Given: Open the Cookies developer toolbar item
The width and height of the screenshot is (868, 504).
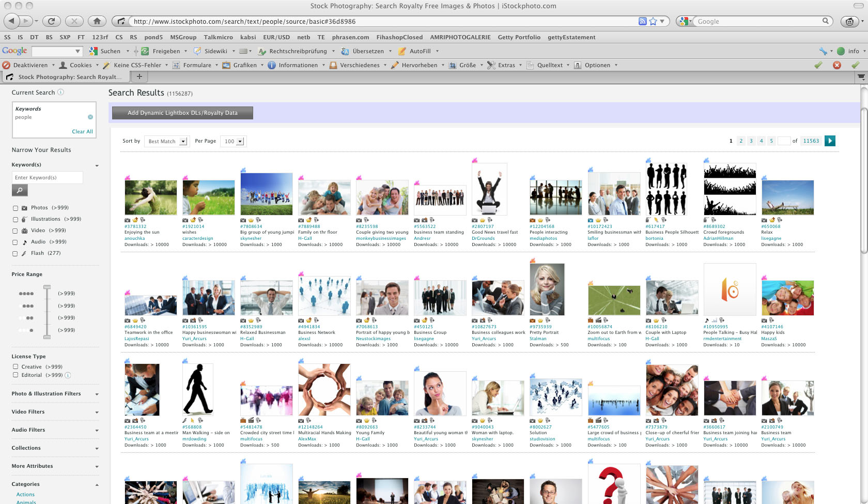Looking at the screenshot, I should (x=75, y=65).
